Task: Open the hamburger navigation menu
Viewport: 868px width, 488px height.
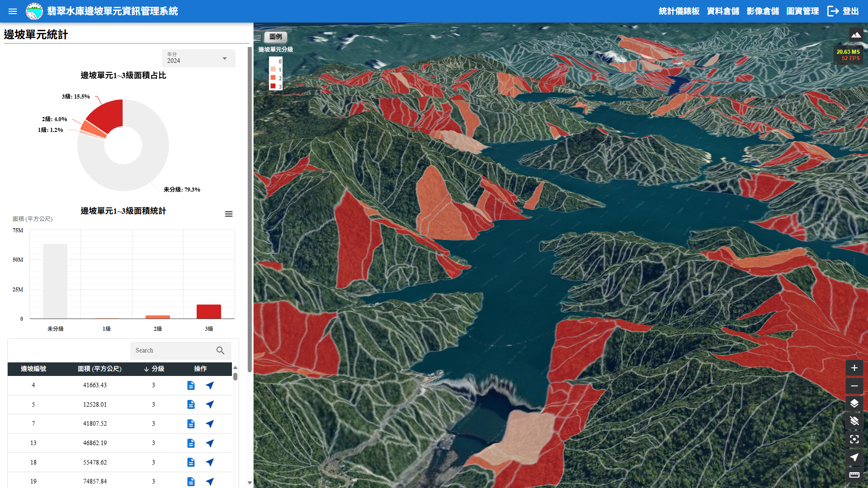Action: pyautogui.click(x=13, y=11)
